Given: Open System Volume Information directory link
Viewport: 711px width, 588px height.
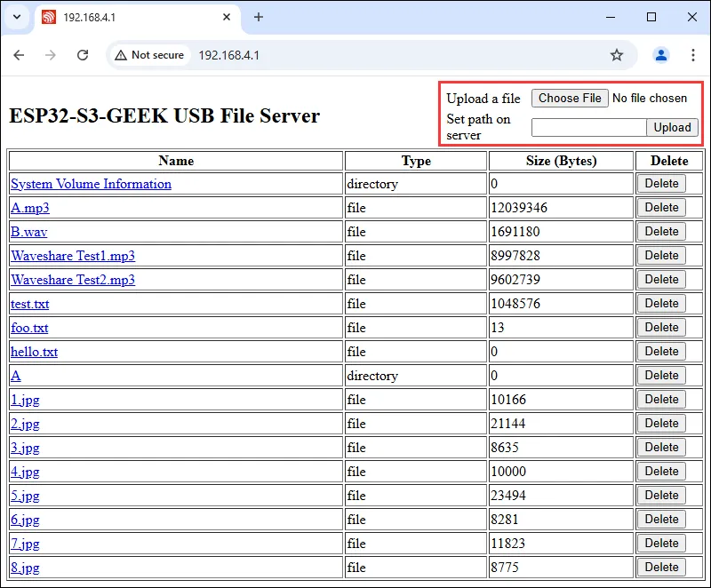Looking at the screenshot, I should (91, 184).
